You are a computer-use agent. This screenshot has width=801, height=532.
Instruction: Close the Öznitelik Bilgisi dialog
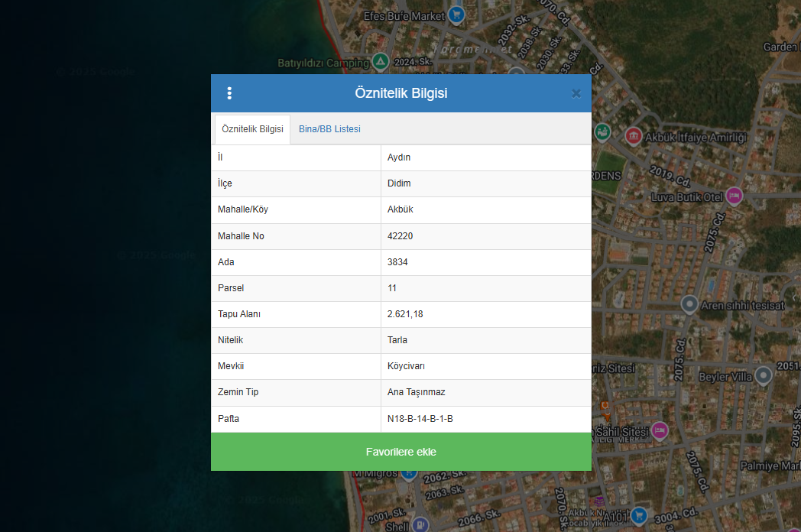coord(576,93)
